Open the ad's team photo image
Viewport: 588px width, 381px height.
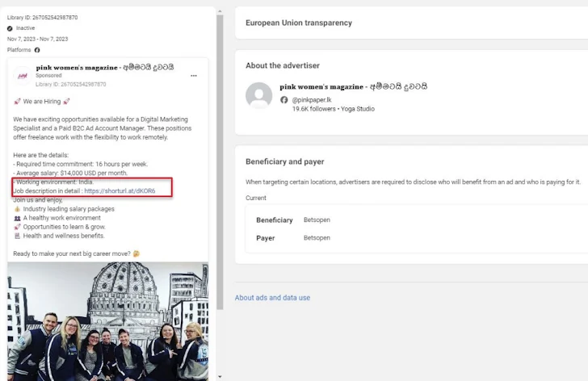click(108, 321)
